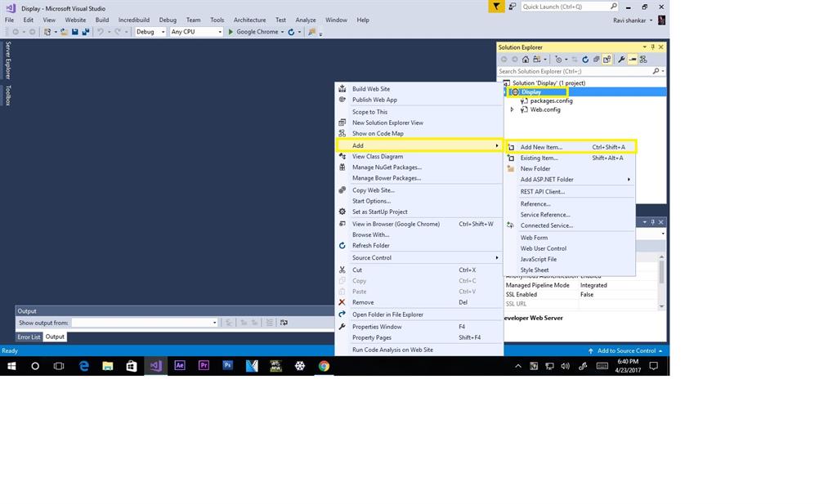837x504 pixels.
Task: Toggle Preview Selected Items in Solution Explorer
Action: pyautogui.click(x=633, y=59)
